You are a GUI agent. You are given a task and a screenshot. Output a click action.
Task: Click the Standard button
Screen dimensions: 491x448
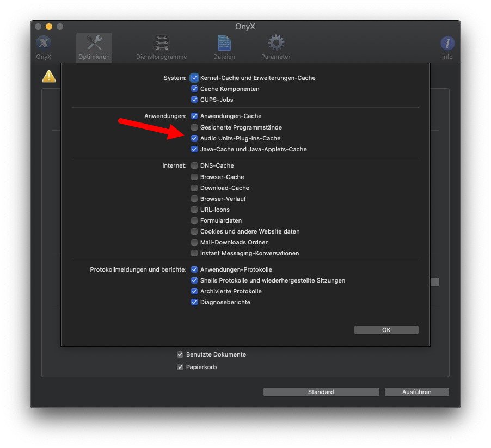321,391
